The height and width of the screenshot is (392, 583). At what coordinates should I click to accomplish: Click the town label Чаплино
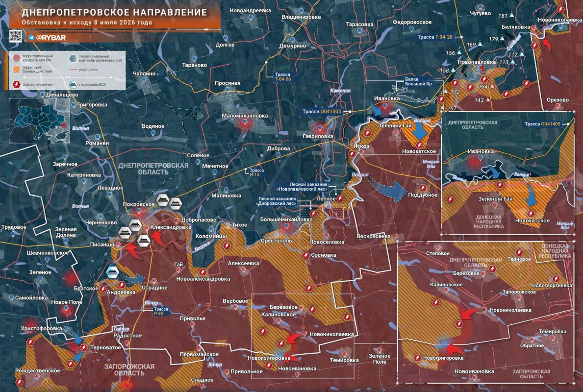pos(144,73)
